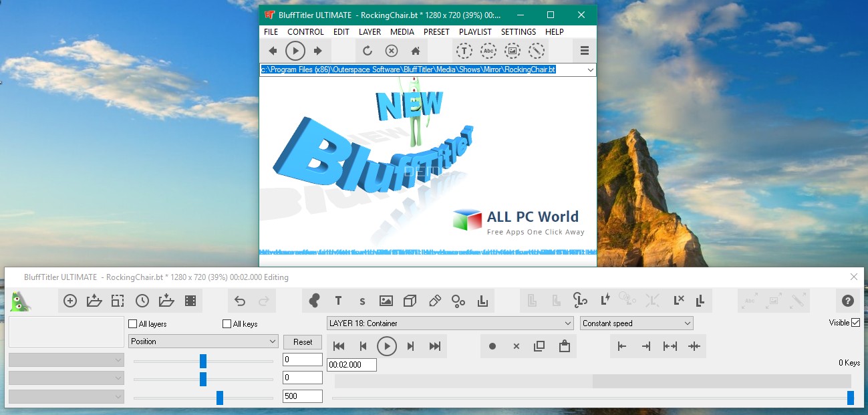Image resolution: width=868 pixels, height=415 pixels.
Task: Click the 3D box model layer icon
Action: [x=410, y=301]
